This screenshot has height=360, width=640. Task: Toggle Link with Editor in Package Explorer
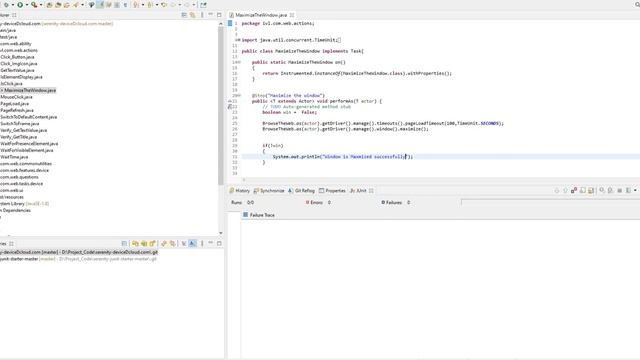[193, 15]
